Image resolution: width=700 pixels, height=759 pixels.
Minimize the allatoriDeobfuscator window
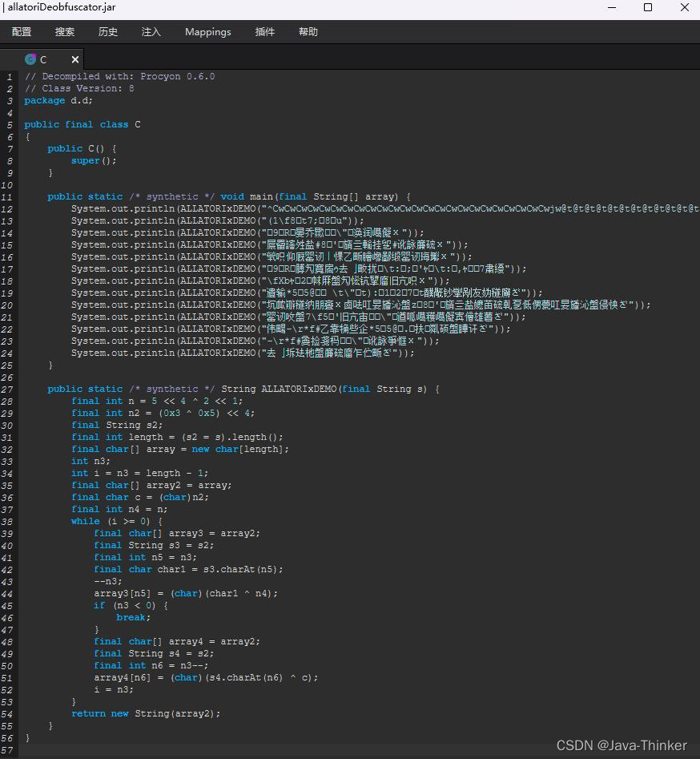coord(612,7)
